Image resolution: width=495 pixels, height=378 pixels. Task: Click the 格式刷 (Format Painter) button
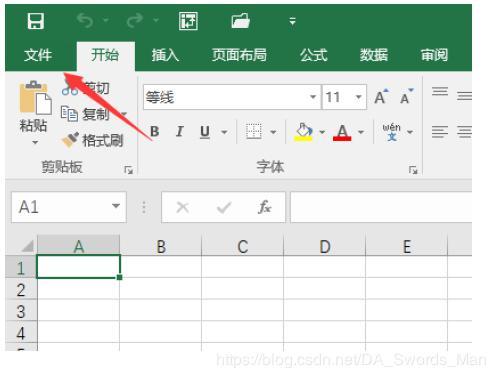93,140
